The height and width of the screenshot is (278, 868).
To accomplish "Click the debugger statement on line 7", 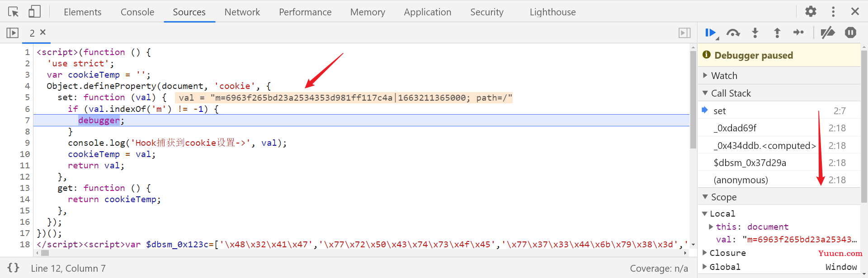I will (99, 120).
